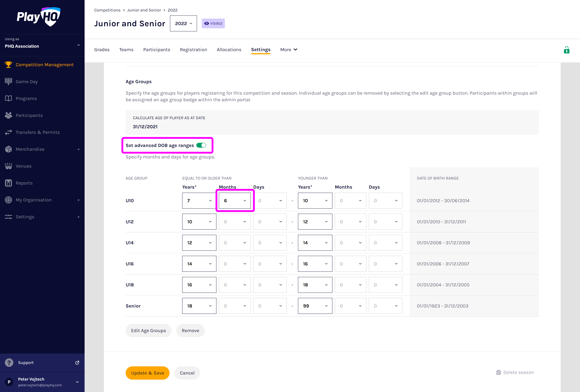
Task: Click the Edit Age Groups button
Action: click(148, 330)
